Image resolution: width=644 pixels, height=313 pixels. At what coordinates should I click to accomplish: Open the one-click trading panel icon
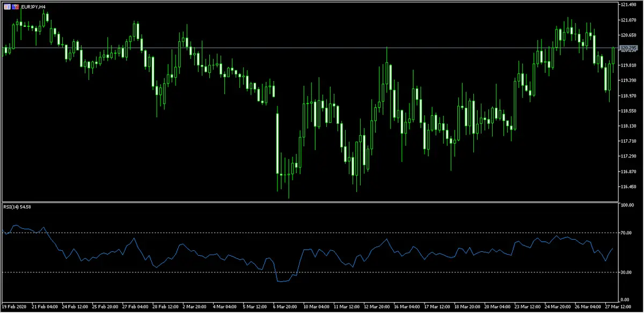(x=6, y=6)
